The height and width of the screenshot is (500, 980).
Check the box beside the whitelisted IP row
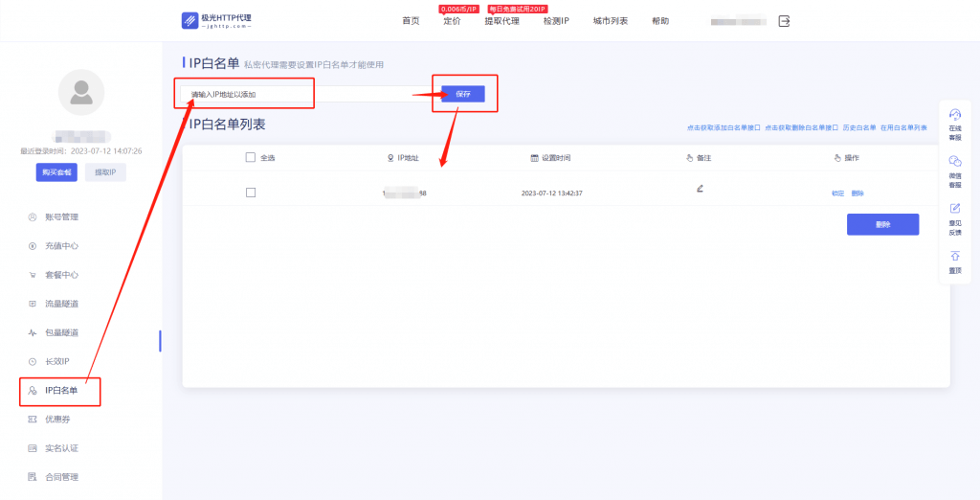tap(251, 193)
